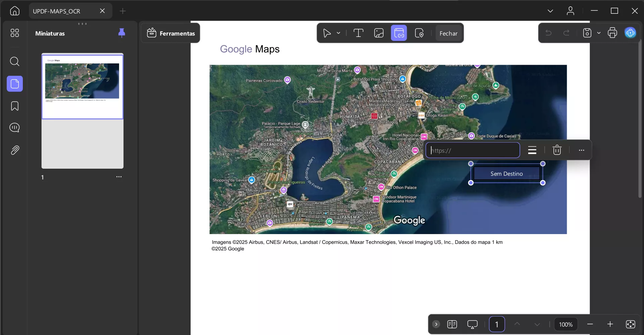Click the page number field
Viewport: 644px width, 335px height.
(497, 324)
